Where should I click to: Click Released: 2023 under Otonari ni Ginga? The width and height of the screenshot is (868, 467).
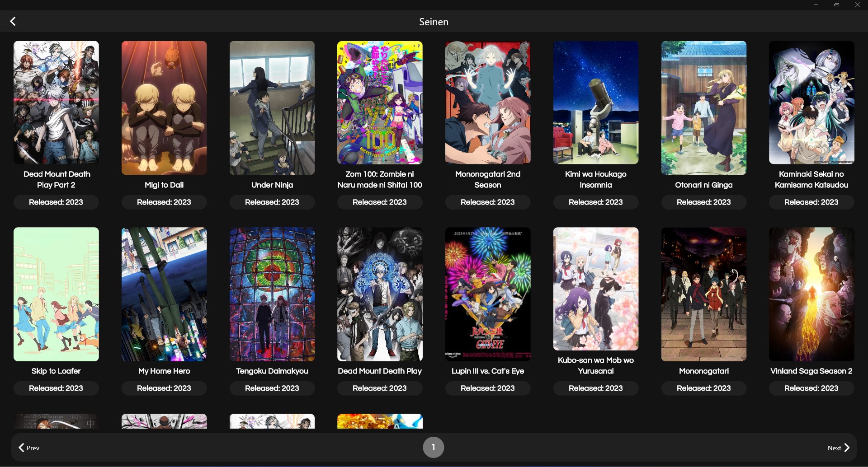pos(704,202)
